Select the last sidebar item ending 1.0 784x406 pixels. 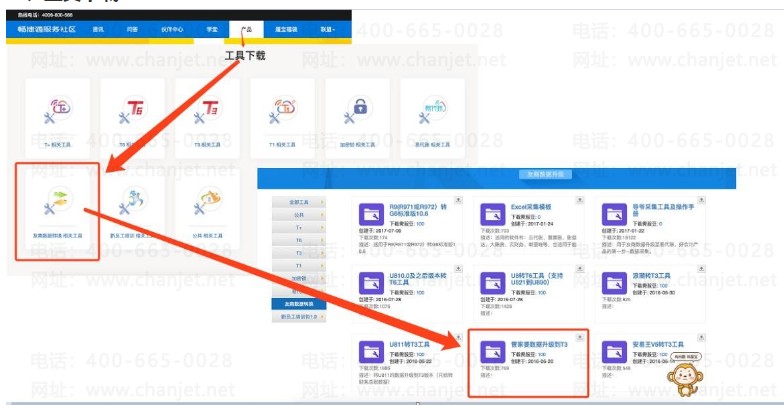point(298,317)
